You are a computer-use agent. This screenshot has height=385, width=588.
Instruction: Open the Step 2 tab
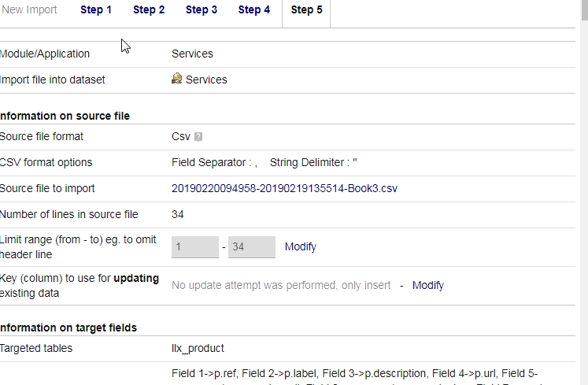[149, 9]
